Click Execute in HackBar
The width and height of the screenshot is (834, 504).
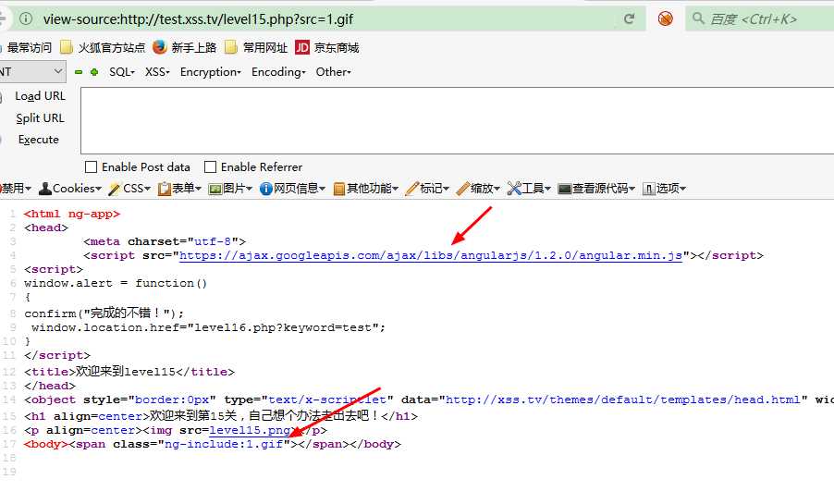click(38, 140)
